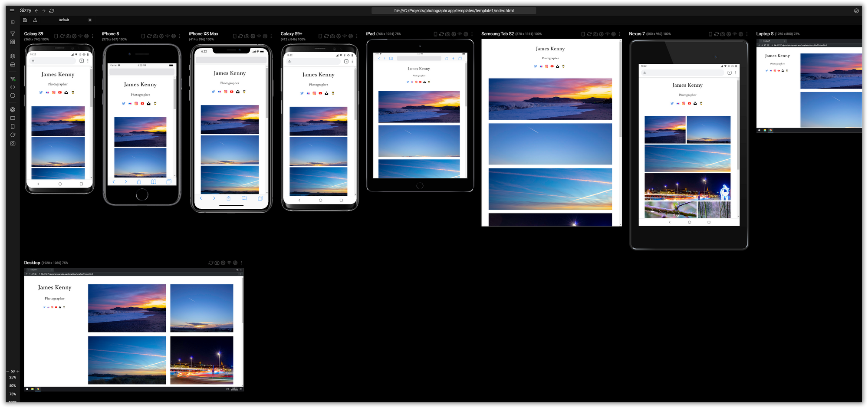868x408 pixels.
Task: Open settings gear for the Desktop device
Action: [x=223, y=263]
